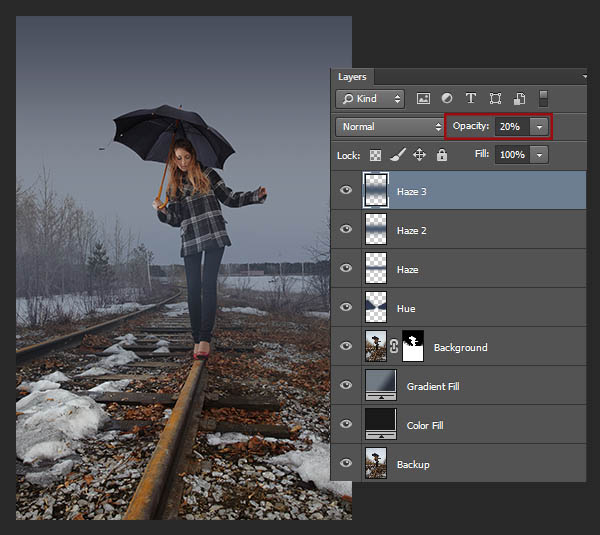
Task: Open the Fill percentage dropdown arrow
Action: (540, 155)
